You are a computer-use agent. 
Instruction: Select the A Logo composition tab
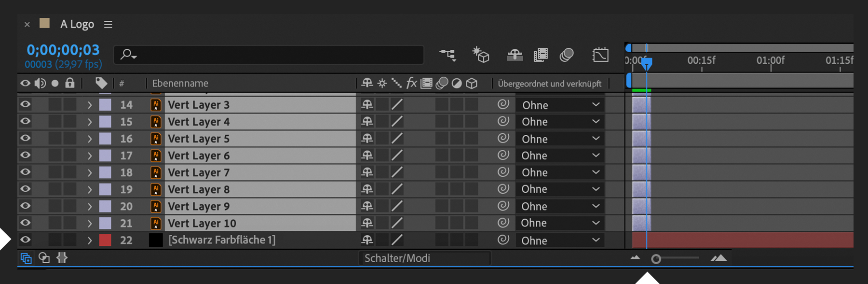pyautogui.click(x=77, y=24)
